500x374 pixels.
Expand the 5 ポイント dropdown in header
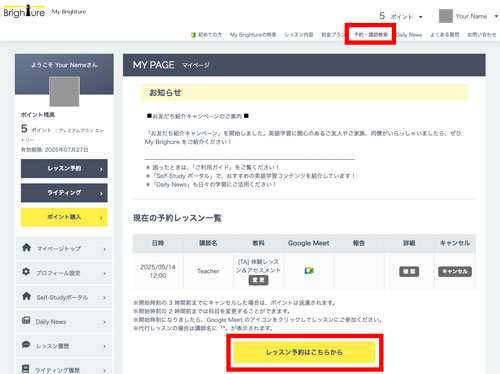click(401, 16)
